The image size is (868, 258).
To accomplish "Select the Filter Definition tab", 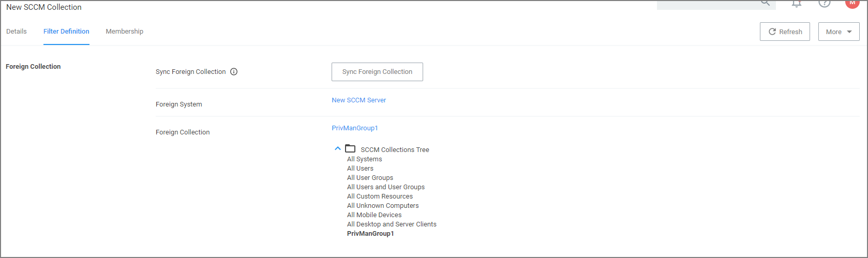I will (x=66, y=32).
